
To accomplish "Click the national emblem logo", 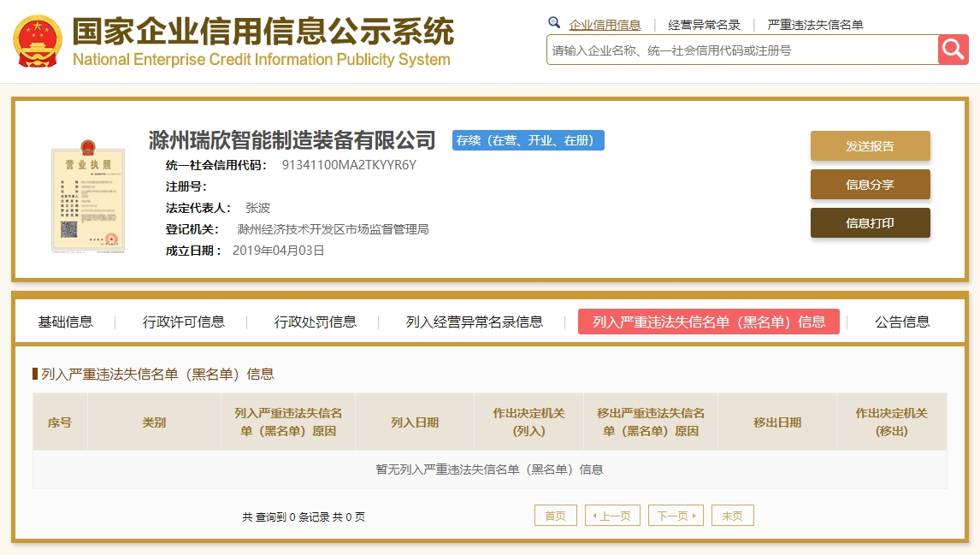I will (x=38, y=41).
